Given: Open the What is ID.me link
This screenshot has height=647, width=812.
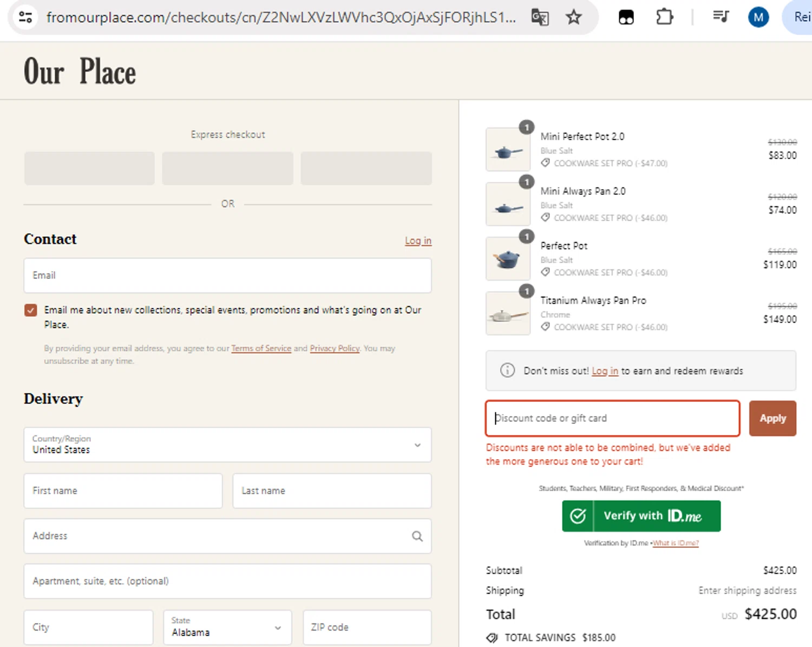Looking at the screenshot, I should [676, 543].
